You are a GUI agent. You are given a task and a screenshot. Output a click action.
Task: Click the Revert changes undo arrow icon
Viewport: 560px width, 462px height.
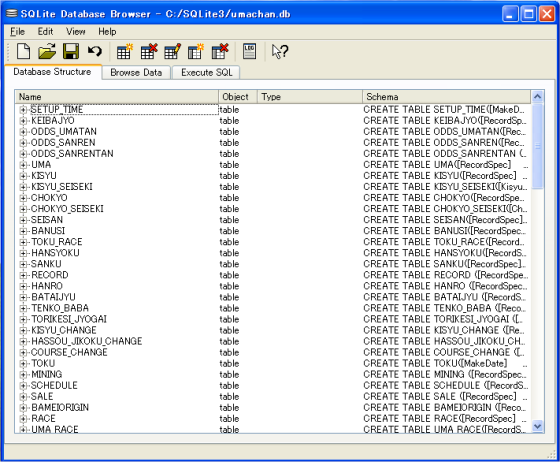pos(95,51)
